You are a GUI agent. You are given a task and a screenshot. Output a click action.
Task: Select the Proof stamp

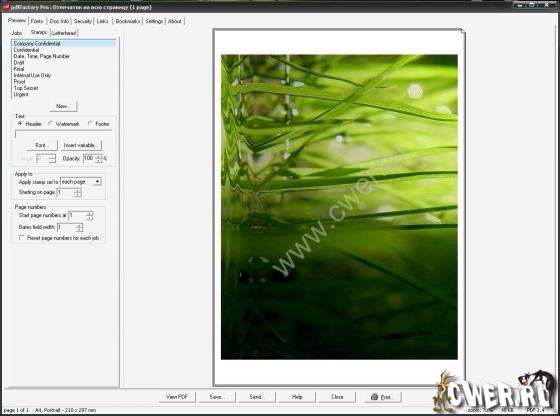64,82
